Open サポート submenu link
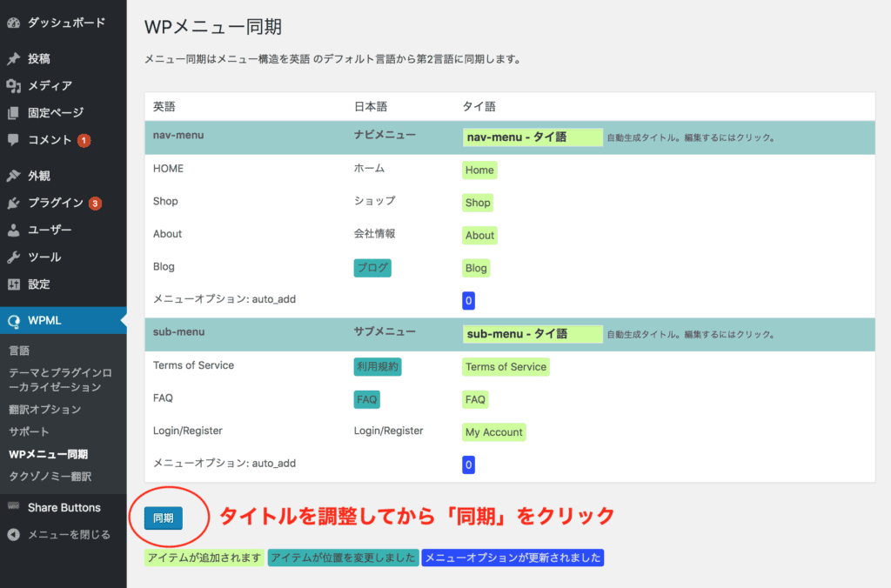Screen dimensions: 891x588 coord(29,431)
